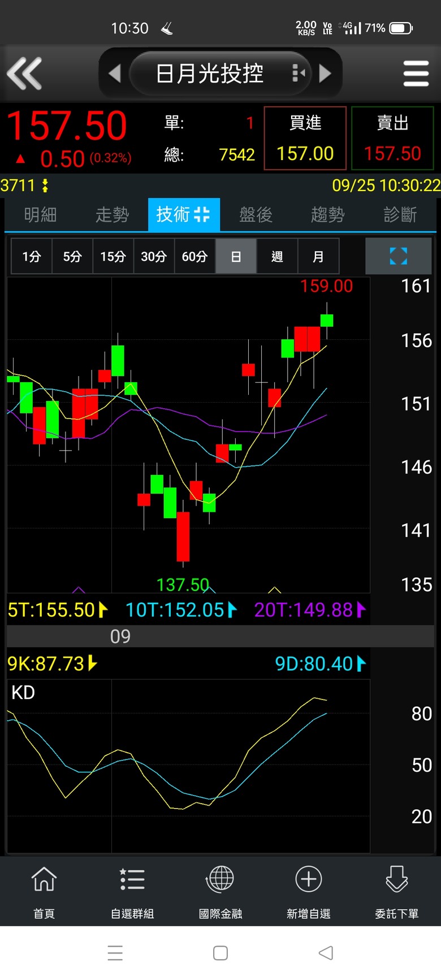Switch to the 盤後 tab

point(256,215)
